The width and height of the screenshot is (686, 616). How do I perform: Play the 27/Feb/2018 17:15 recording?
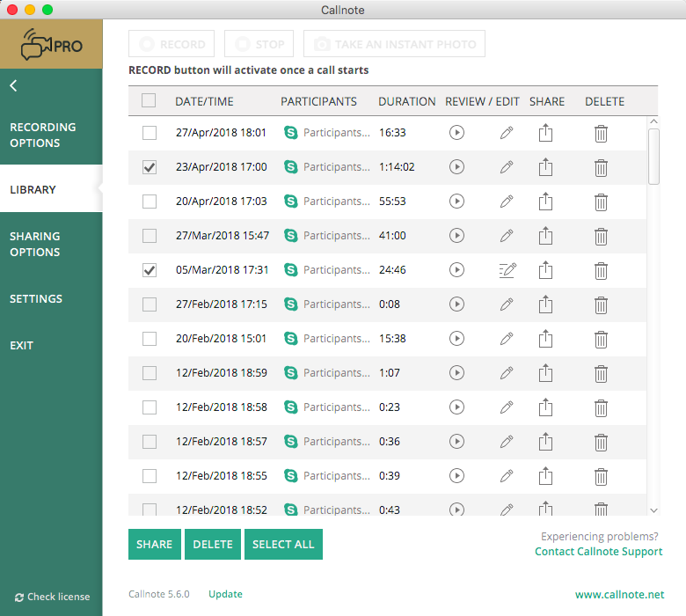click(456, 304)
